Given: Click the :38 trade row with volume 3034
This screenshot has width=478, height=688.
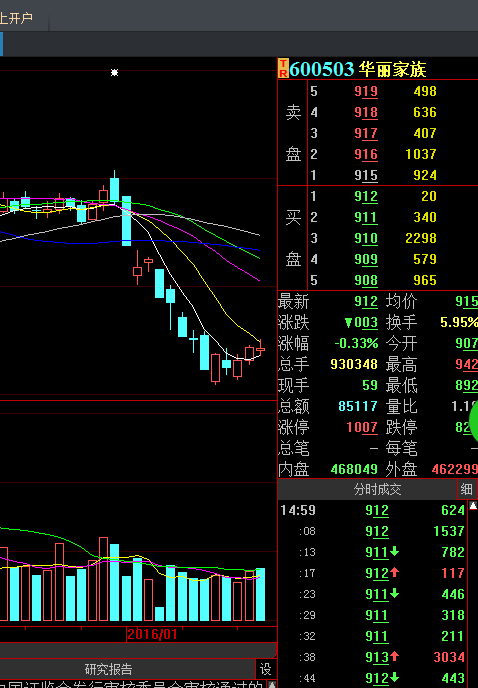Looking at the screenshot, I should pyautogui.click(x=373, y=657).
